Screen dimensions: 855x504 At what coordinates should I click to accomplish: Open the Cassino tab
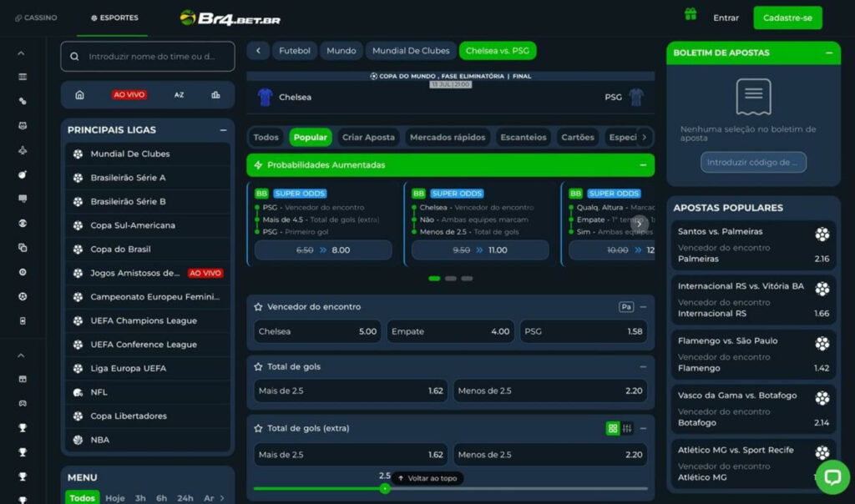click(x=36, y=18)
